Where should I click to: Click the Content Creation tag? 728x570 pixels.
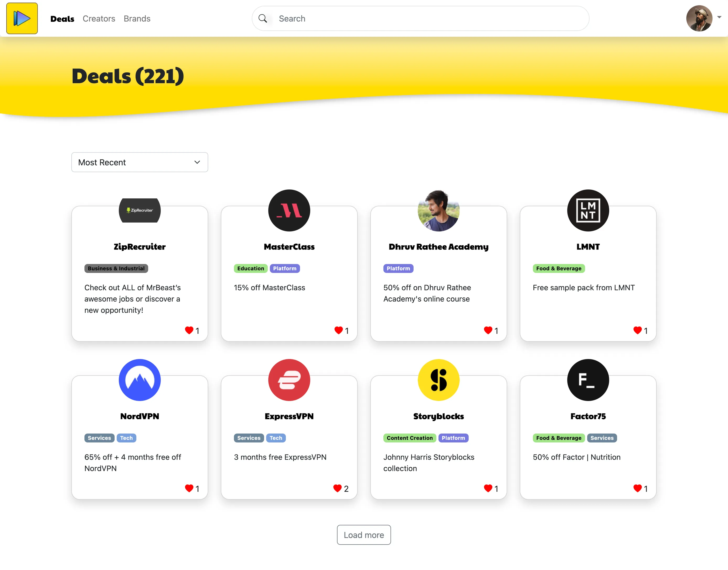pos(410,438)
